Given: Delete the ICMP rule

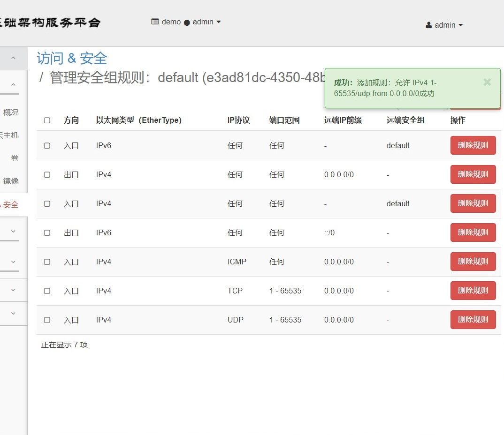Looking at the screenshot, I should point(473,262).
